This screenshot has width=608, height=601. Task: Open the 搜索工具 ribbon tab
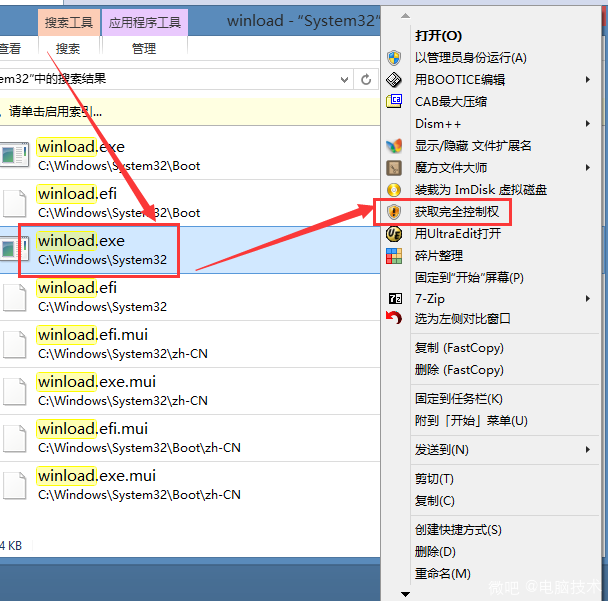point(69,22)
